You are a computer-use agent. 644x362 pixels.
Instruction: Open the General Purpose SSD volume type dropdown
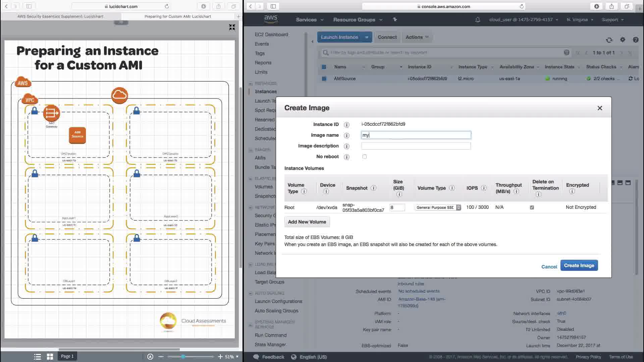[x=438, y=207]
